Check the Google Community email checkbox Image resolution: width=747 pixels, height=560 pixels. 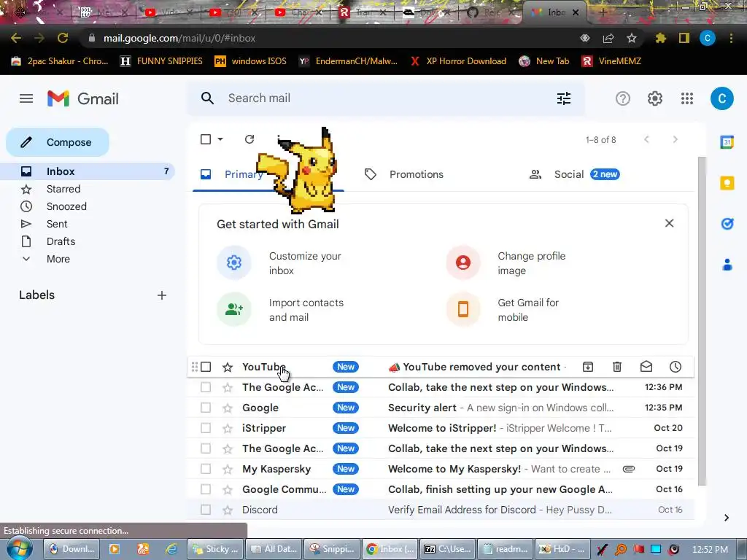[206, 489]
